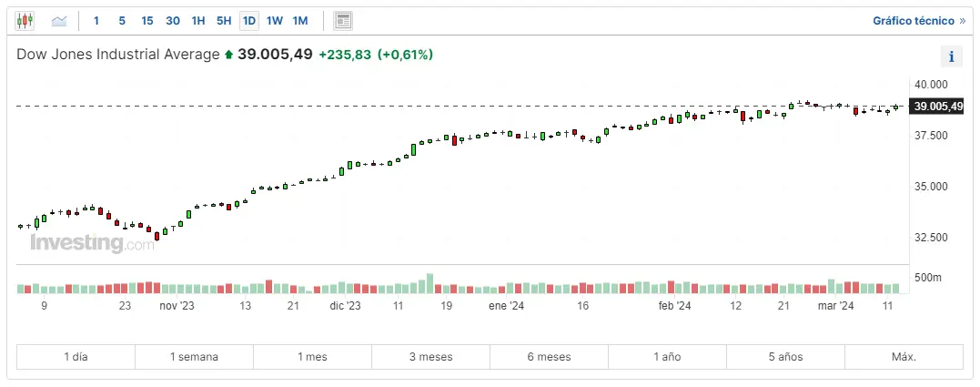The image size is (980, 387).
Task: Open the chart layout panel icon
Action: (x=343, y=20)
